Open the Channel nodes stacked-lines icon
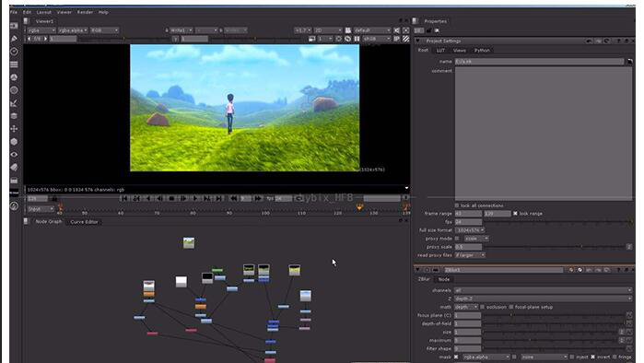Screen dimensions: 644x363 coord(14,64)
